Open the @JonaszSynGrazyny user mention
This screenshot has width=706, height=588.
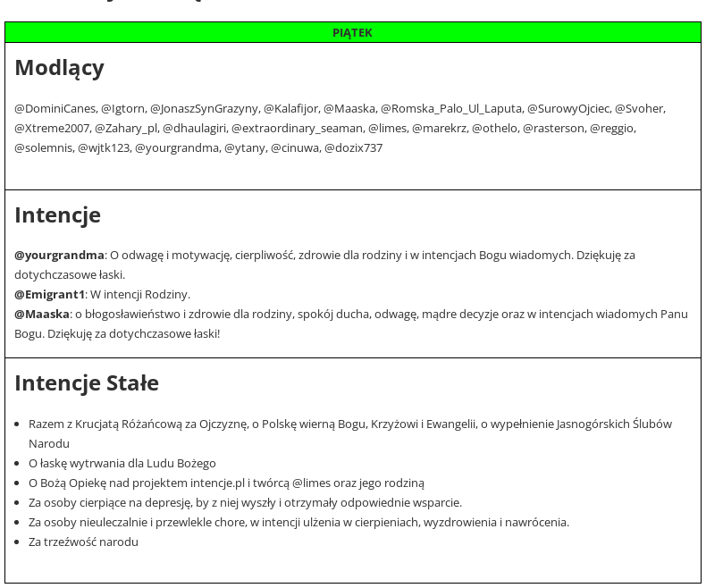pos(204,108)
